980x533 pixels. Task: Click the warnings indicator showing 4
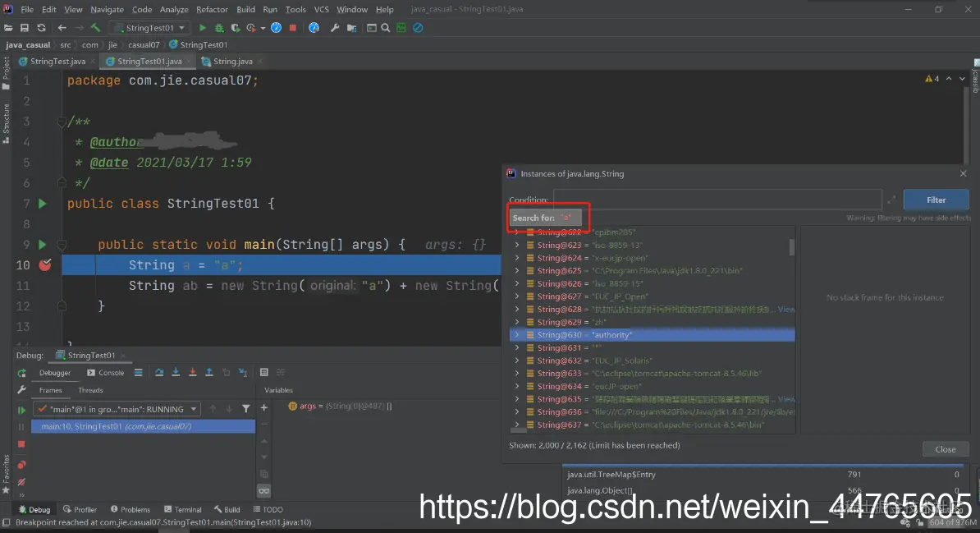coord(932,79)
